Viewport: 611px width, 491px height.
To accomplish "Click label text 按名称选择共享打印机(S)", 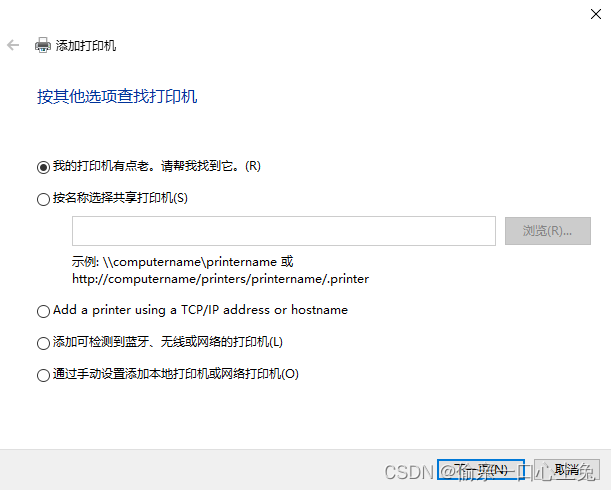I will [120, 198].
